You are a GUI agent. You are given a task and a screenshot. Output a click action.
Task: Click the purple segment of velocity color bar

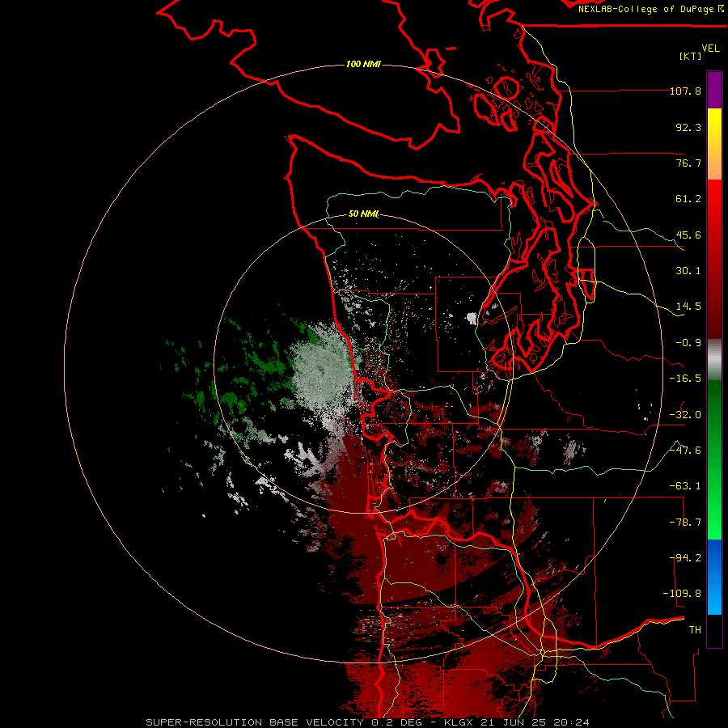pyautogui.click(x=714, y=90)
